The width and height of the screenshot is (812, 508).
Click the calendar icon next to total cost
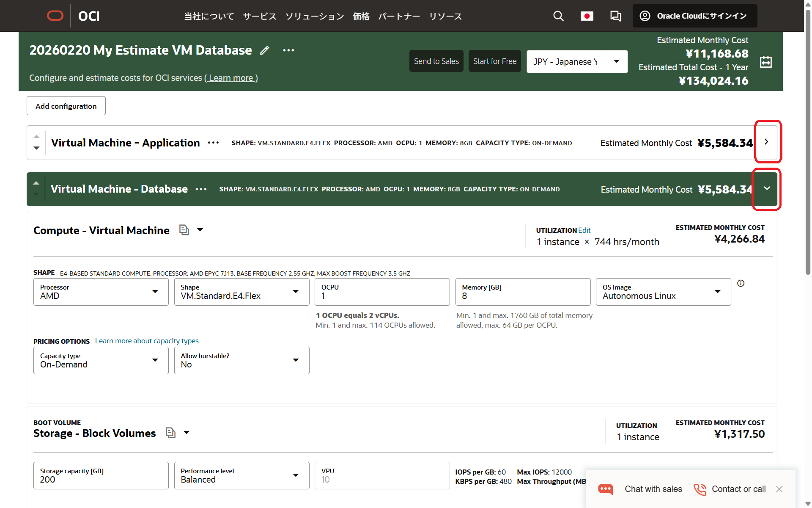(765, 62)
